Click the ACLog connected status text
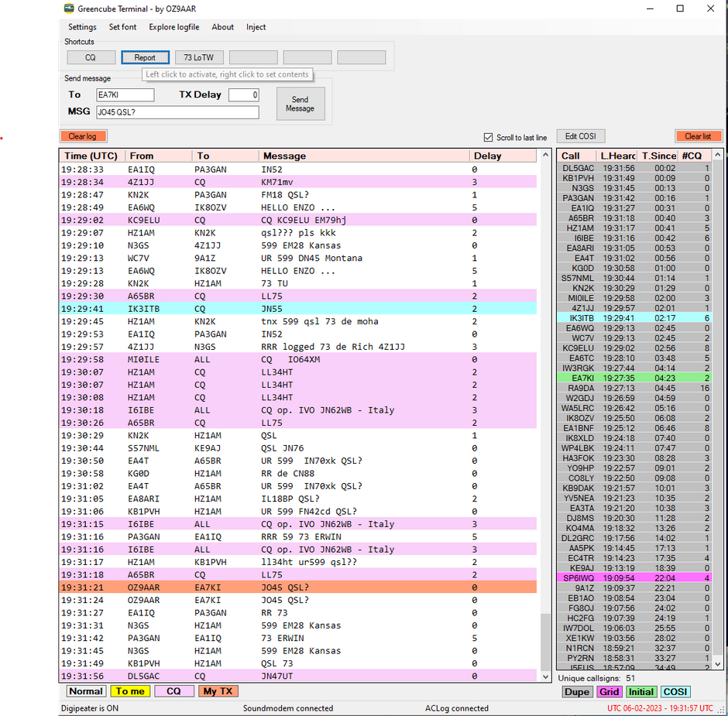The image size is (728, 716). click(x=457, y=708)
